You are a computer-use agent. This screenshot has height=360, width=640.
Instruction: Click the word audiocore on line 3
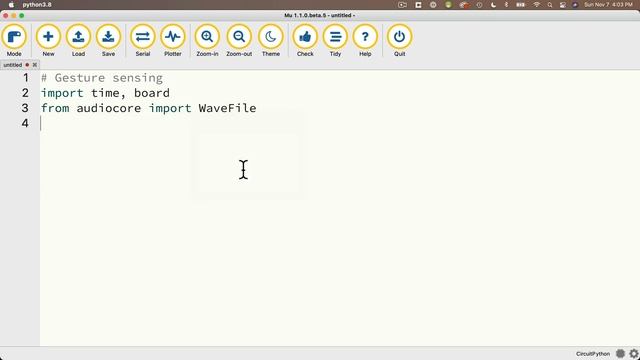pos(109,108)
